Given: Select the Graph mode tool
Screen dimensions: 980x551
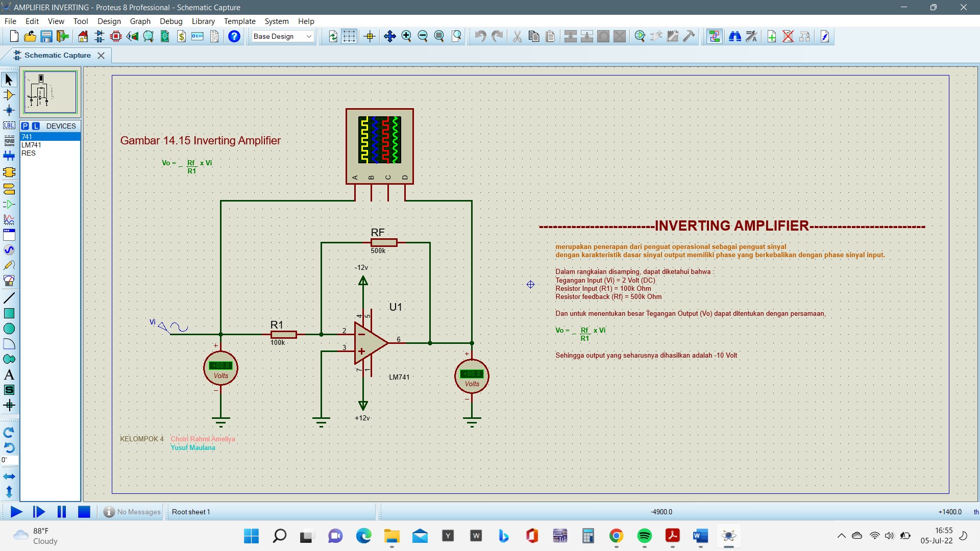Looking at the screenshot, I should pos(9,219).
